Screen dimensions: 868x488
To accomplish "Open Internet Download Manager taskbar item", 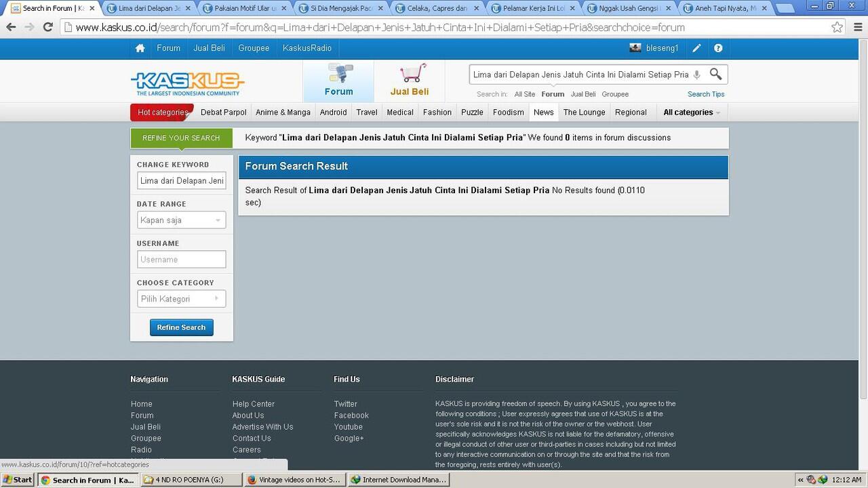I will (x=398, y=479).
